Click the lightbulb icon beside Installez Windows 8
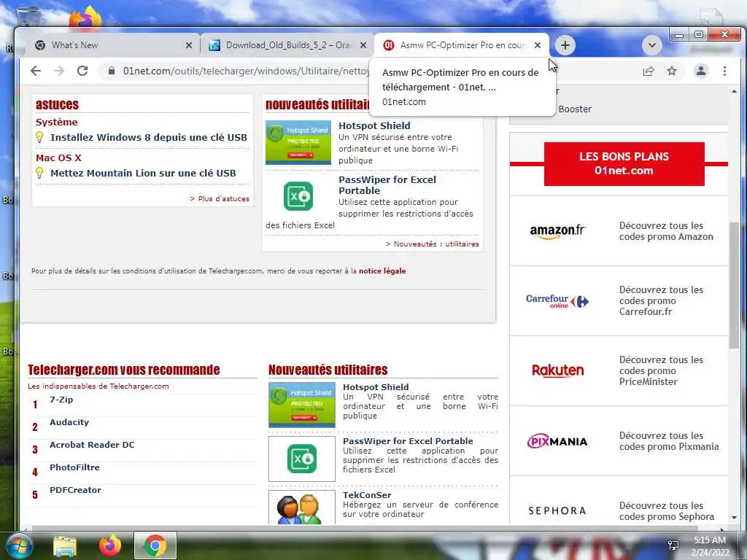The width and height of the screenshot is (747, 560). pyautogui.click(x=39, y=137)
